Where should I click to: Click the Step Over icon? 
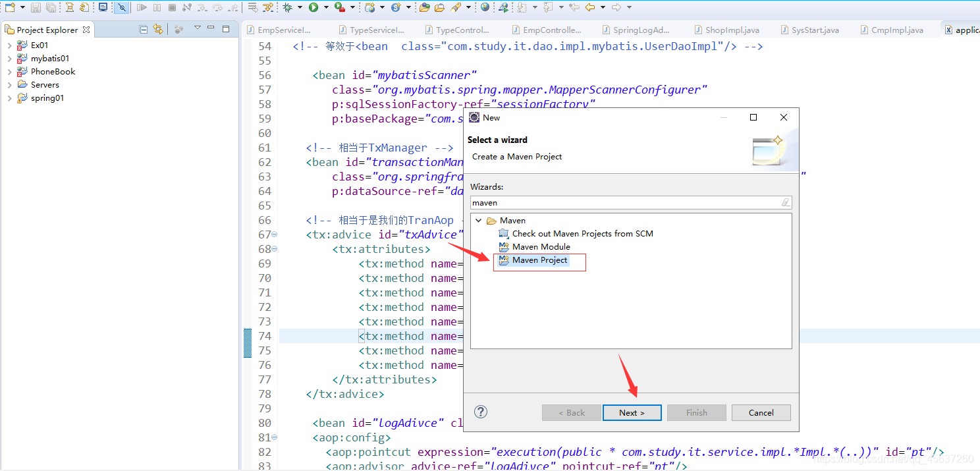[x=217, y=7]
